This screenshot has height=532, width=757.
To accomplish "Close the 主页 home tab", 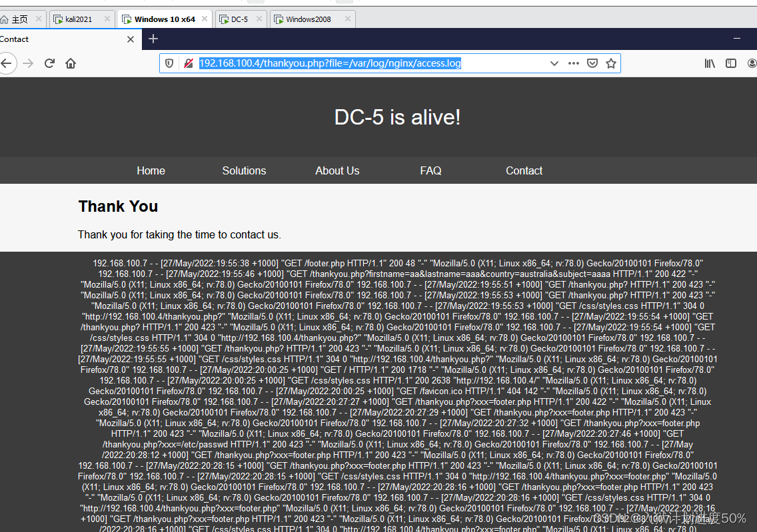I will 39,19.
